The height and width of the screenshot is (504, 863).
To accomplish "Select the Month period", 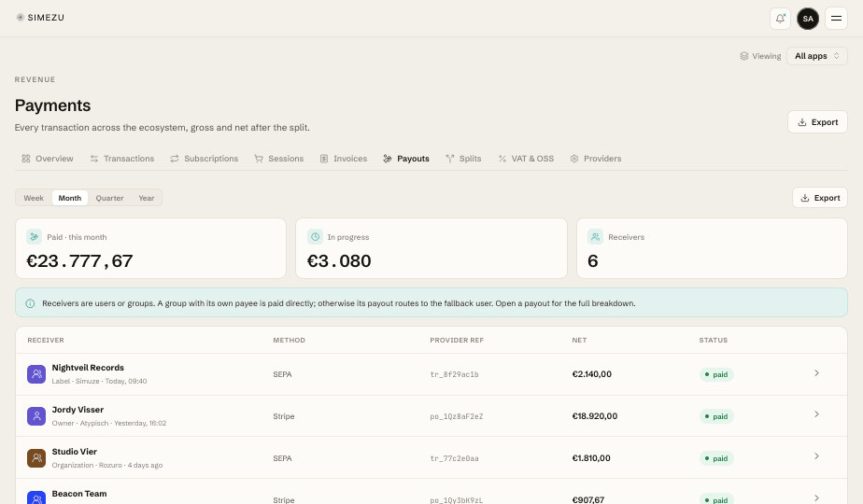I will coord(70,198).
